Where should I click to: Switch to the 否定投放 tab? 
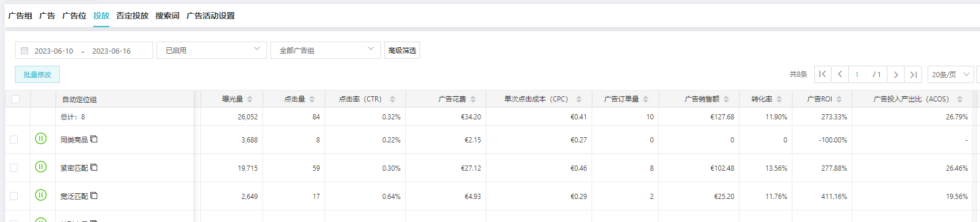[132, 16]
